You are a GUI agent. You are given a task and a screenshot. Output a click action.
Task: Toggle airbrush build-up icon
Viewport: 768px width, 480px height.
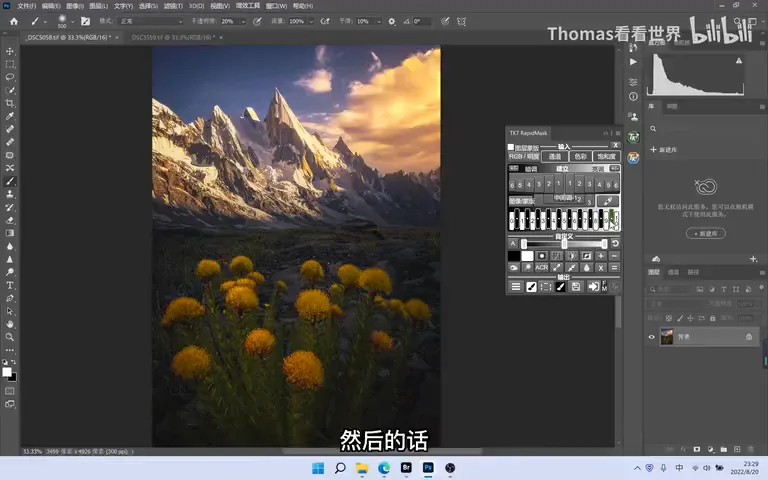[325, 22]
